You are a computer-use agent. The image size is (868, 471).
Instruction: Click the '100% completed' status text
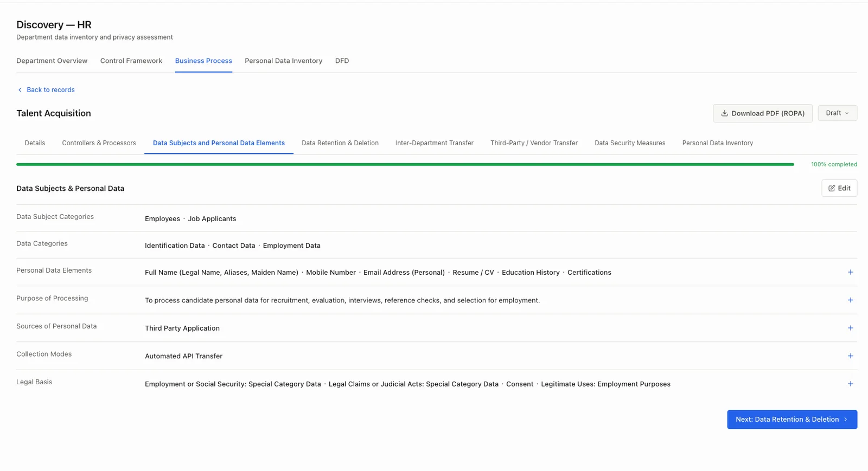(834, 164)
